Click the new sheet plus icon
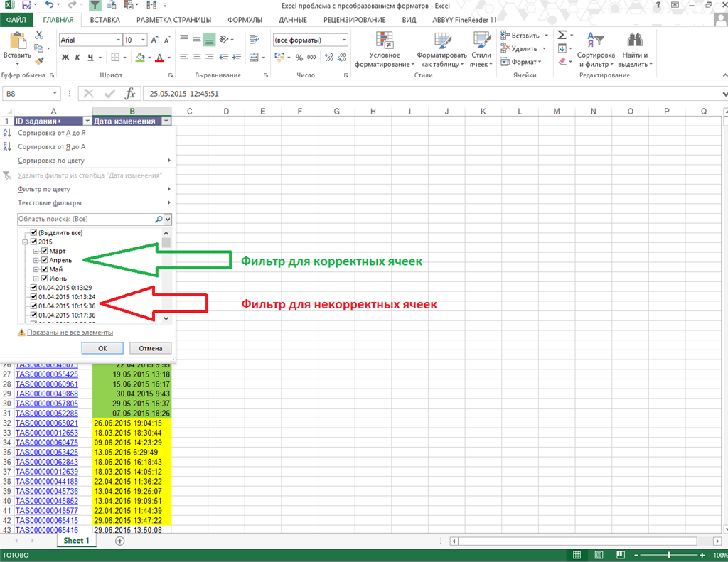 pos(119,541)
